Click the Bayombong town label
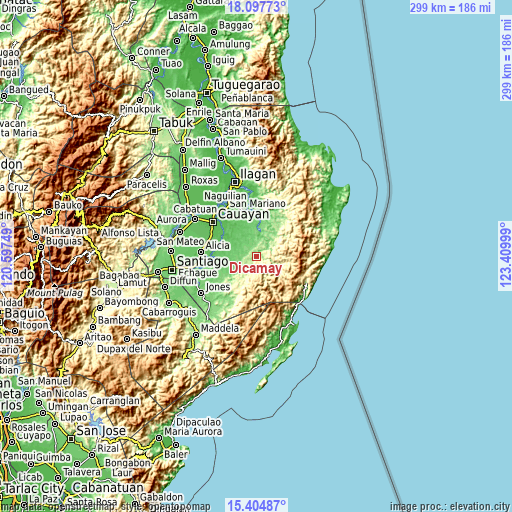 [132, 302]
